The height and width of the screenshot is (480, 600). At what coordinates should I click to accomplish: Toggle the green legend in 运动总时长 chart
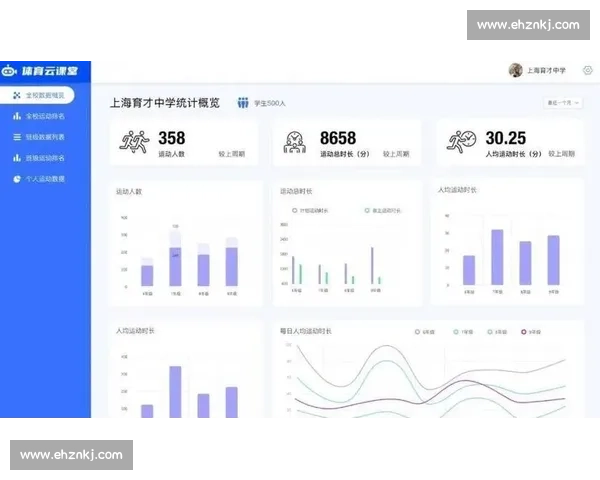point(383,211)
